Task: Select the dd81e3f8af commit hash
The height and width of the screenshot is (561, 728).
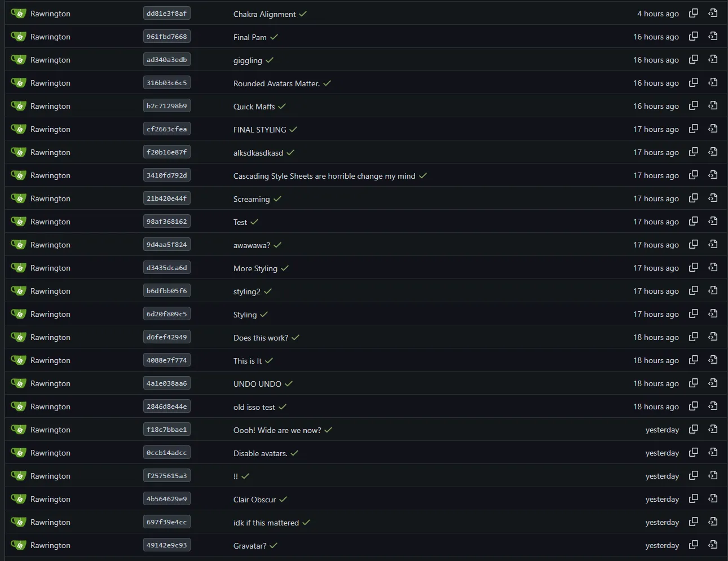Action: pyautogui.click(x=166, y=13)
